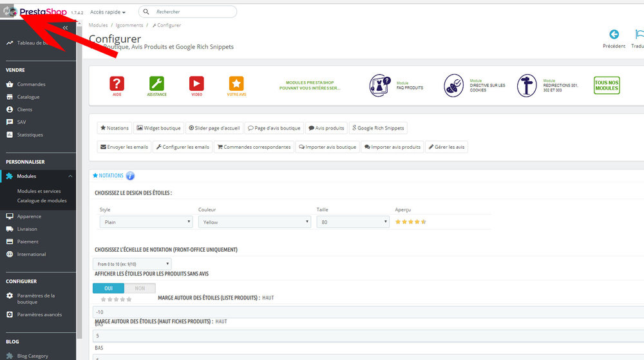This screenshot has width=644, height=360.
Task: Click the Tous nos modules green button
Action: point(607,86)
